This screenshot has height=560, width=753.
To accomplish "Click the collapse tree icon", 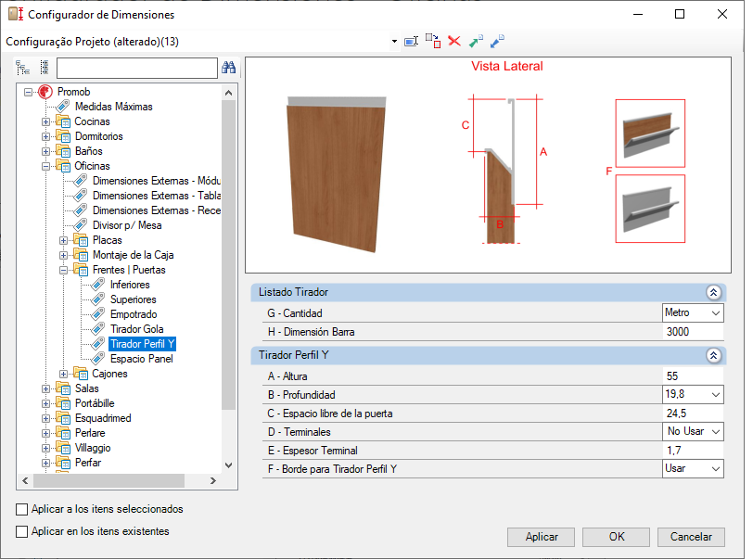I will pyautogui.click(x=45, y=68).
